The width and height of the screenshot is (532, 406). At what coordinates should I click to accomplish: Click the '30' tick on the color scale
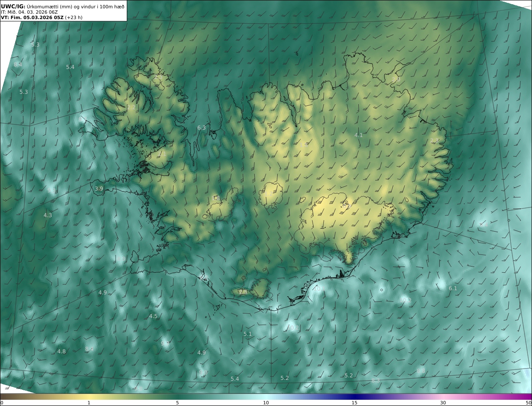443,403
